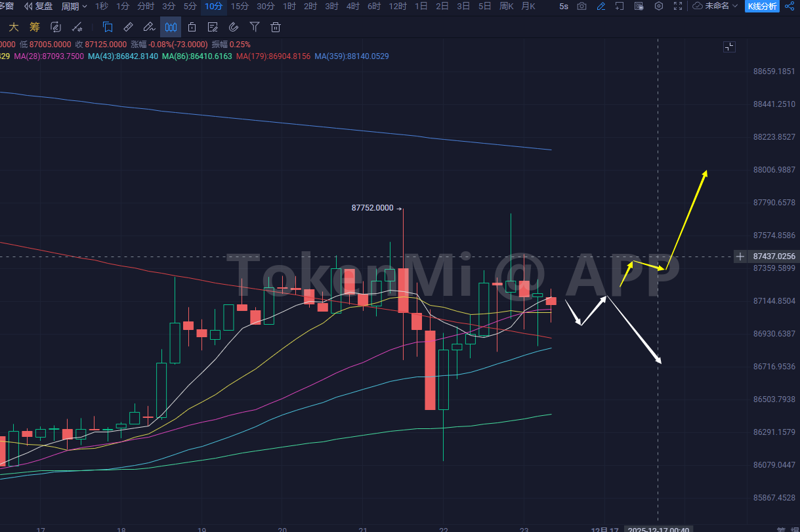The height and width of the screenshot is (532, 800).
Task: Toggle the candlestick chart style button
Action: tap(171, 28)
